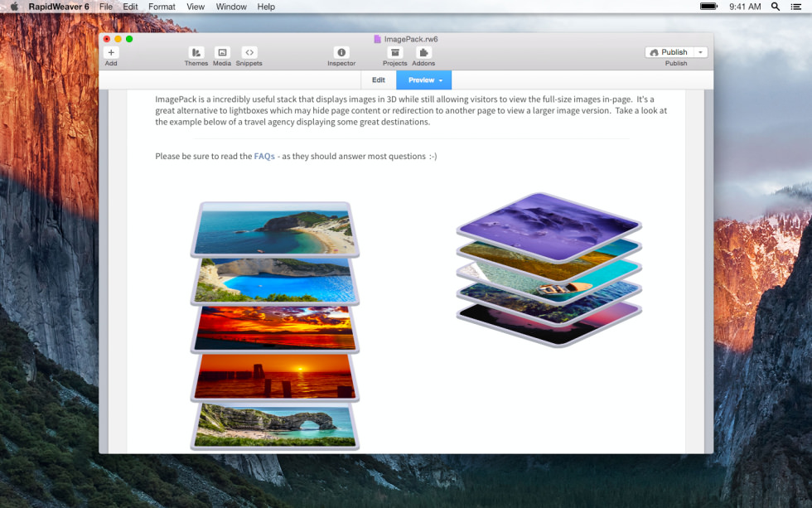Close the ImagePack window with the red button
The height and width of the screenshot is (508, 812).
click(x=107, y=39)
